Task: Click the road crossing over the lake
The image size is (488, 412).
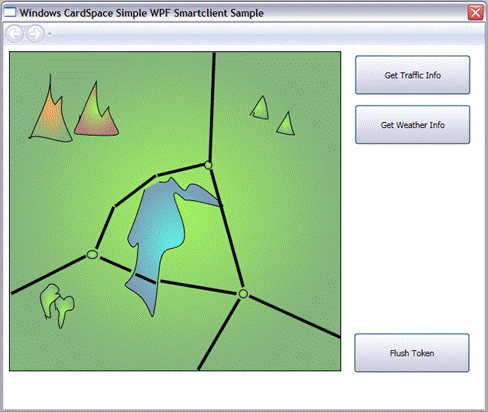Action: (145, 279)
